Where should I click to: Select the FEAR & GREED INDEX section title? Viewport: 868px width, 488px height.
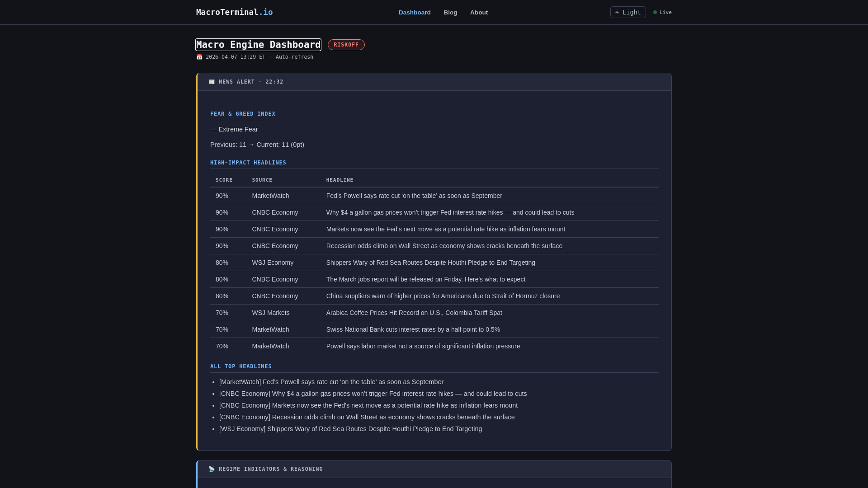point(243,114)
